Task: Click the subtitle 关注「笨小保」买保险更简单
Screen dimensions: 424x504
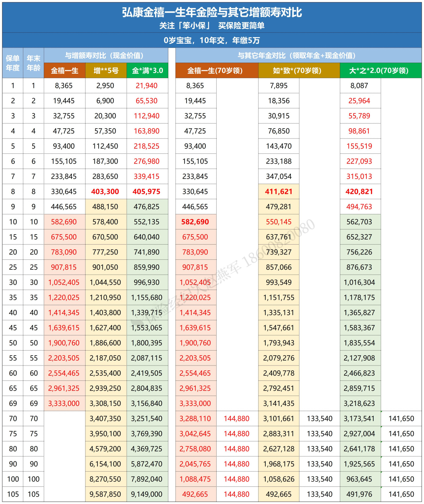Action: (x=212, y=26)
